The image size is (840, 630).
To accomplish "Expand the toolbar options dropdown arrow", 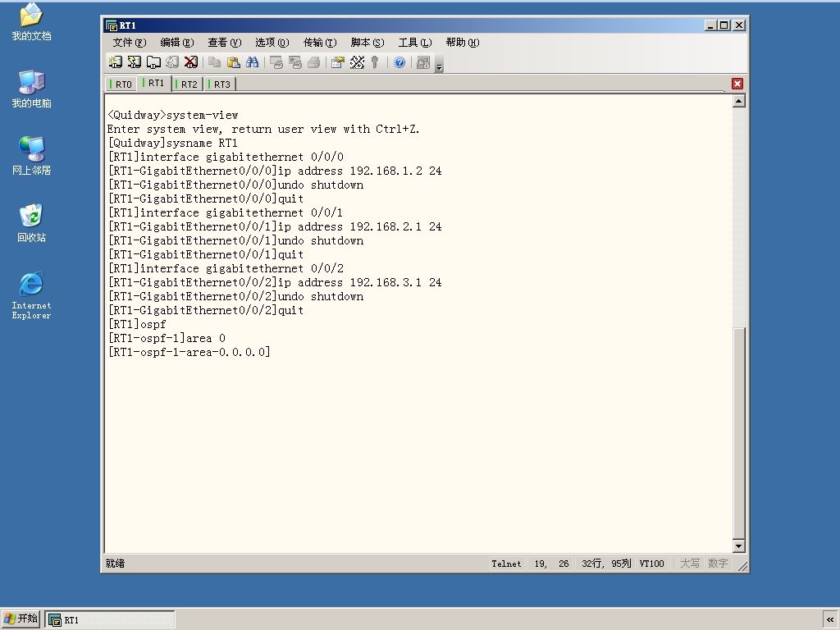I will [439, 66].
